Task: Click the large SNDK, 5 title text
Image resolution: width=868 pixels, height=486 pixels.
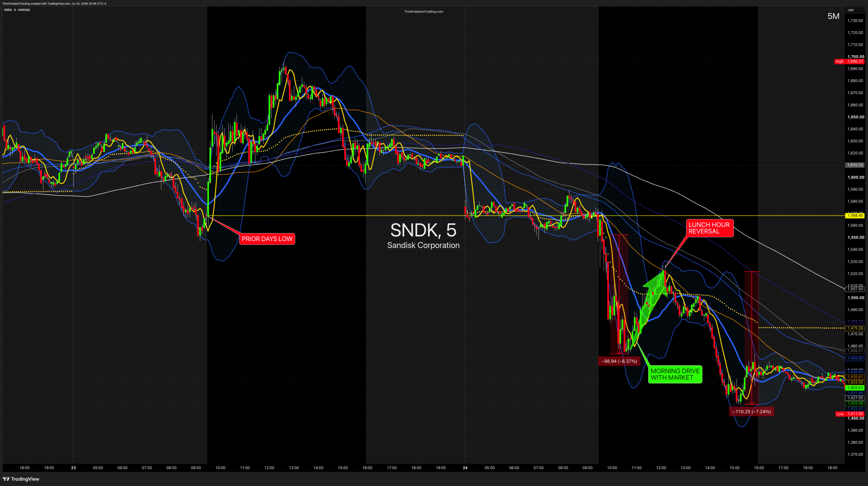Action: 423,230
